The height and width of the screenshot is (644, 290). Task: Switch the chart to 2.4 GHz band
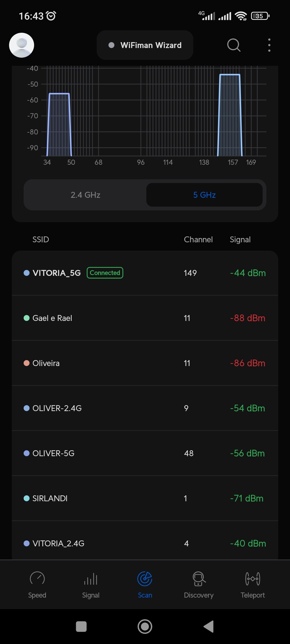pyautogui.click(x=85, y=195)
